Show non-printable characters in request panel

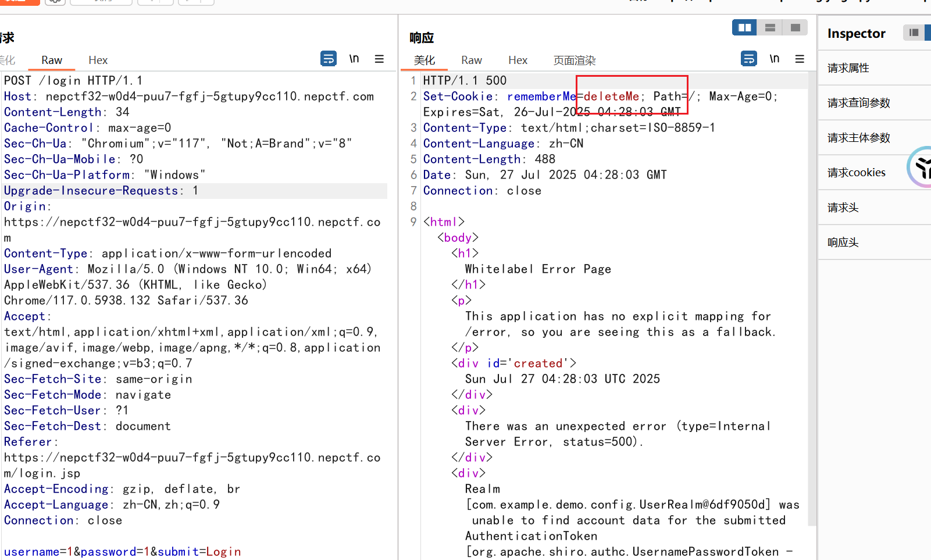coord(354,59)
